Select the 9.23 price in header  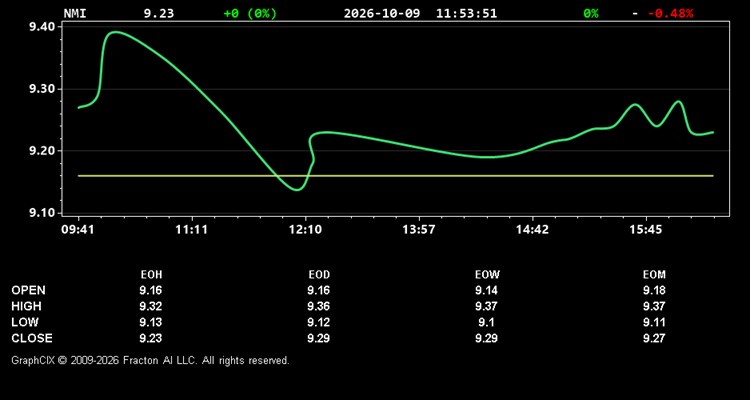point(159,13)
